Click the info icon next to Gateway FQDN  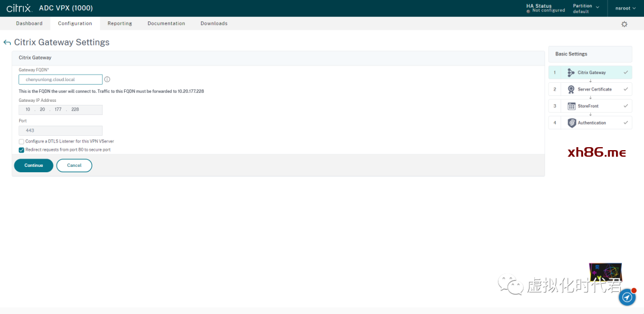pos(107,79)
